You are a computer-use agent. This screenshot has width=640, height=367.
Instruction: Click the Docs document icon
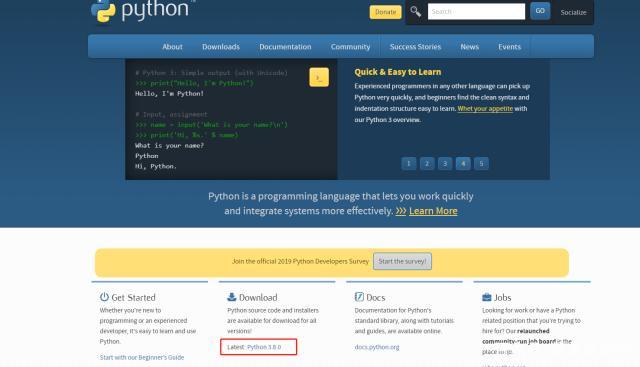tap(359, 297)
